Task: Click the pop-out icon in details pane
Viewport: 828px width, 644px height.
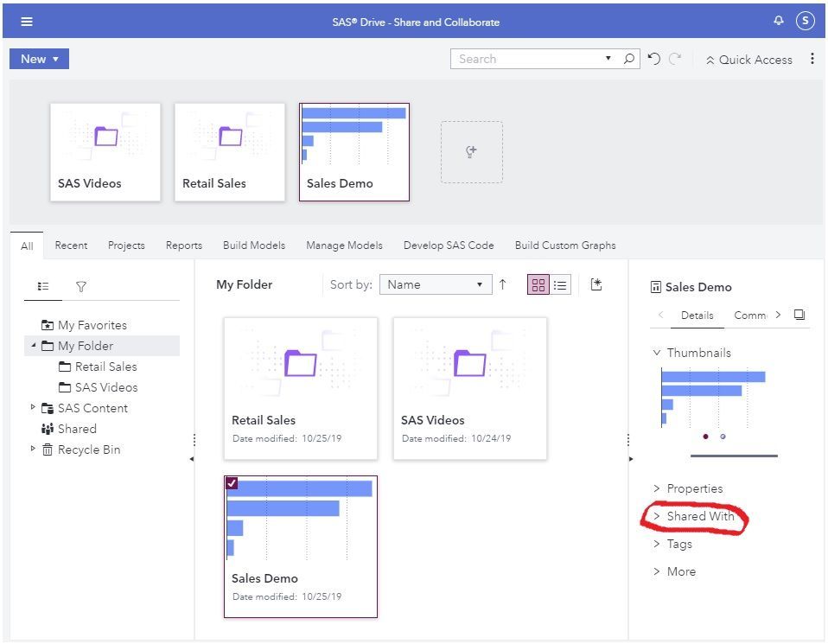Action: tap(799, 315)
